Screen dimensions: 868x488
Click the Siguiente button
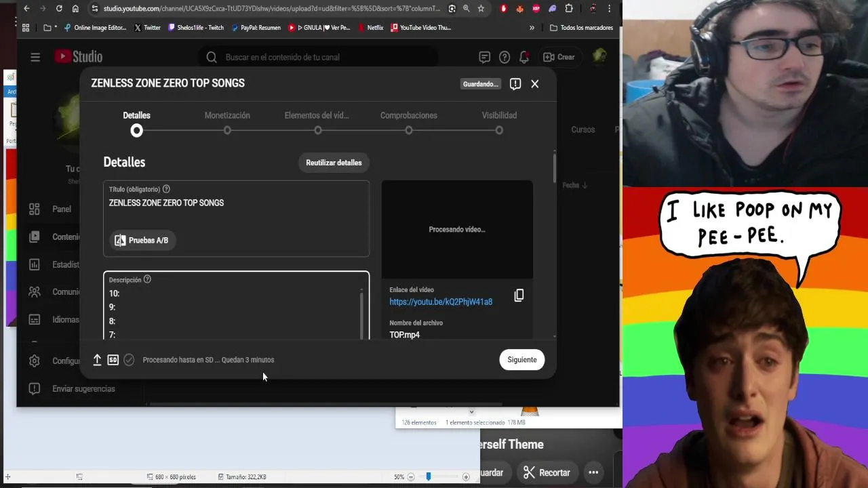[522, 360]
